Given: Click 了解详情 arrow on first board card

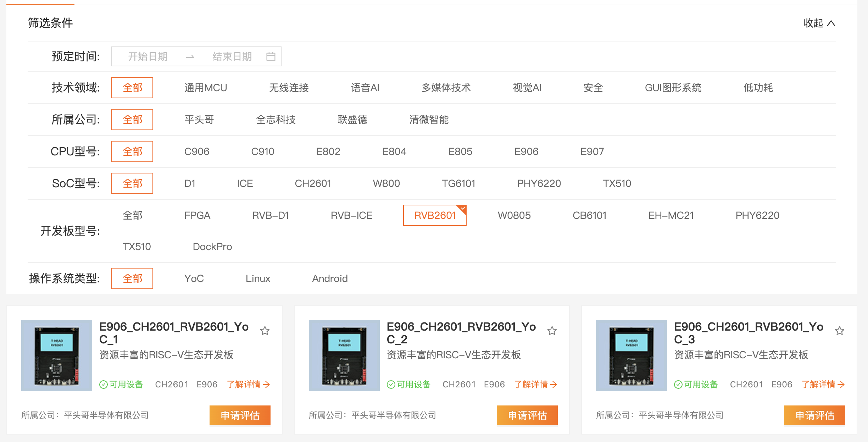Looking at the screenshot, I should click(x=266, y=385).
